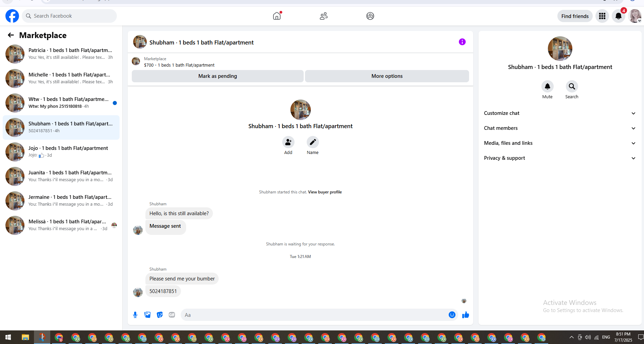The width and height of the screenshot is (644, 344).
Task: Focus the Search Facebook field
Action: click(x=69, y=16)
